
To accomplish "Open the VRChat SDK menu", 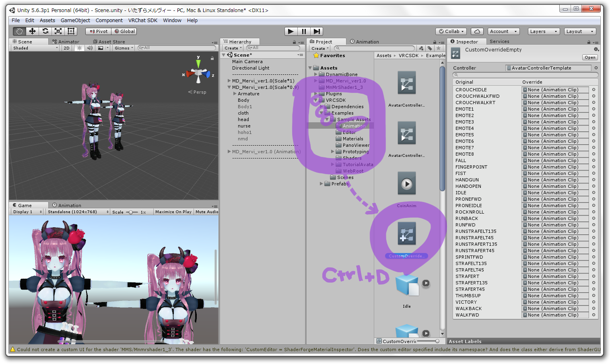I will click(x=143, y=21).
